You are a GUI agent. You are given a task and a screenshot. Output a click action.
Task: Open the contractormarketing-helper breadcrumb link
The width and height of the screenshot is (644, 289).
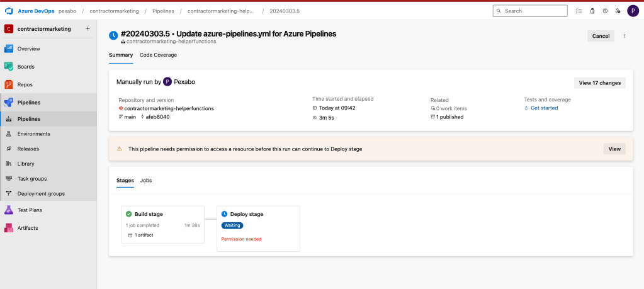click(x=220, y=11)
